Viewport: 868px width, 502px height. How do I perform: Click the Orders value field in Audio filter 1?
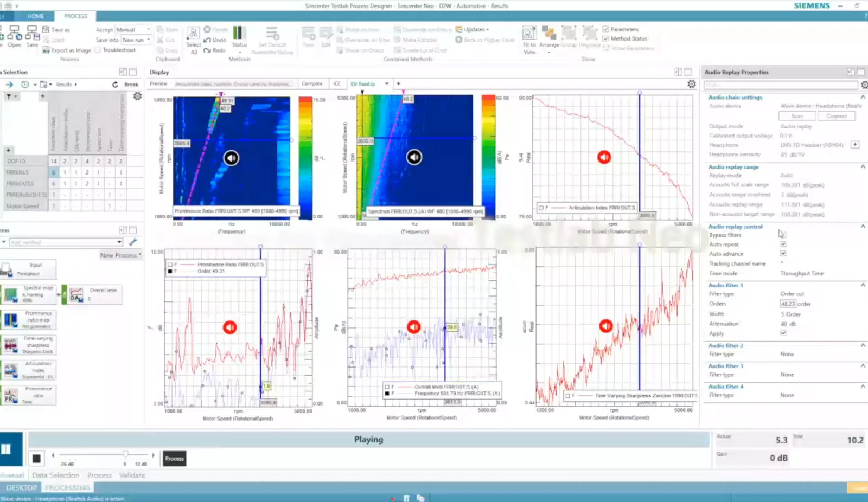[788, 304]
